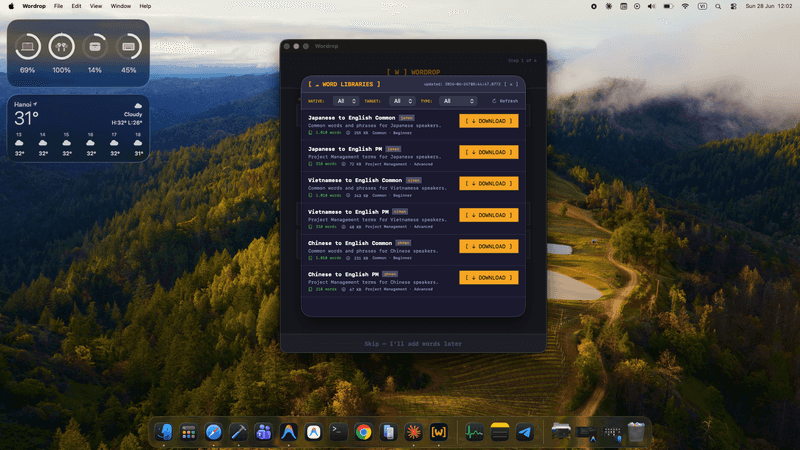Image resolution: width=800 pixels, height=450 pixels.
Task: Open the Wordrop [W] Dock icon
Action: pyautogui.click(x=438, y=432)
